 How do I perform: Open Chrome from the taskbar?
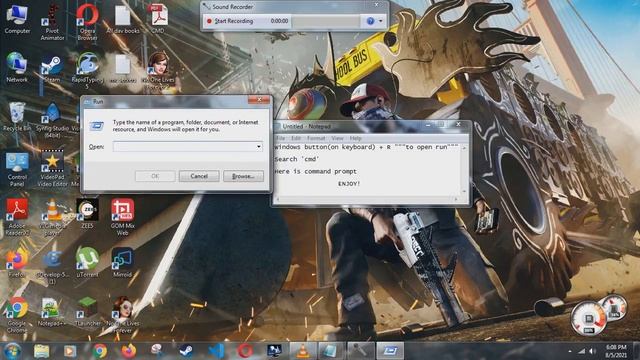click(x=99, y=351)
